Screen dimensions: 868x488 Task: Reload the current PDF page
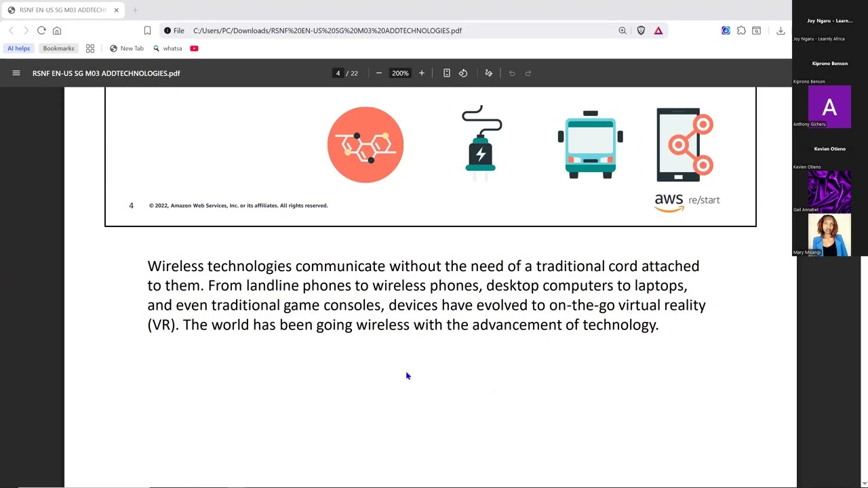coord(41,30)
